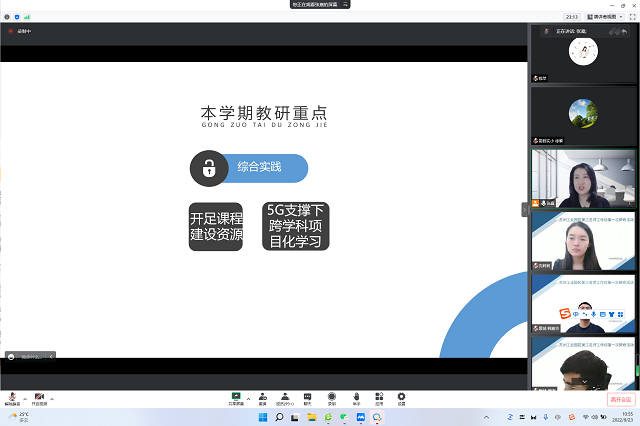The width and height of the screenshot is (640, 426).
Task: Turn on the video camera
Action: (39, 399)
